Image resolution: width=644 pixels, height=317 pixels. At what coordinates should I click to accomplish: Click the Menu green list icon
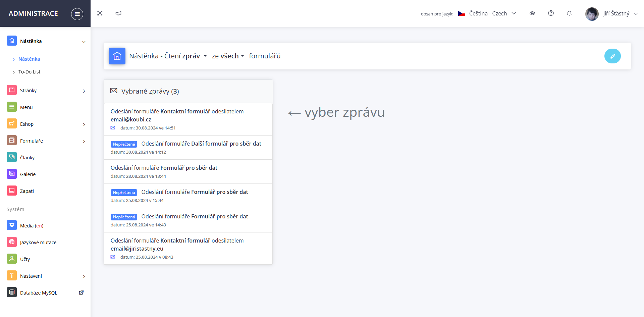tap(12, 107)
